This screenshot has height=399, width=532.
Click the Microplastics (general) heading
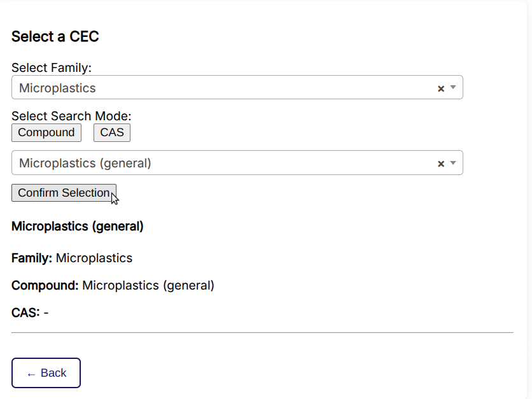pos(78,227)
